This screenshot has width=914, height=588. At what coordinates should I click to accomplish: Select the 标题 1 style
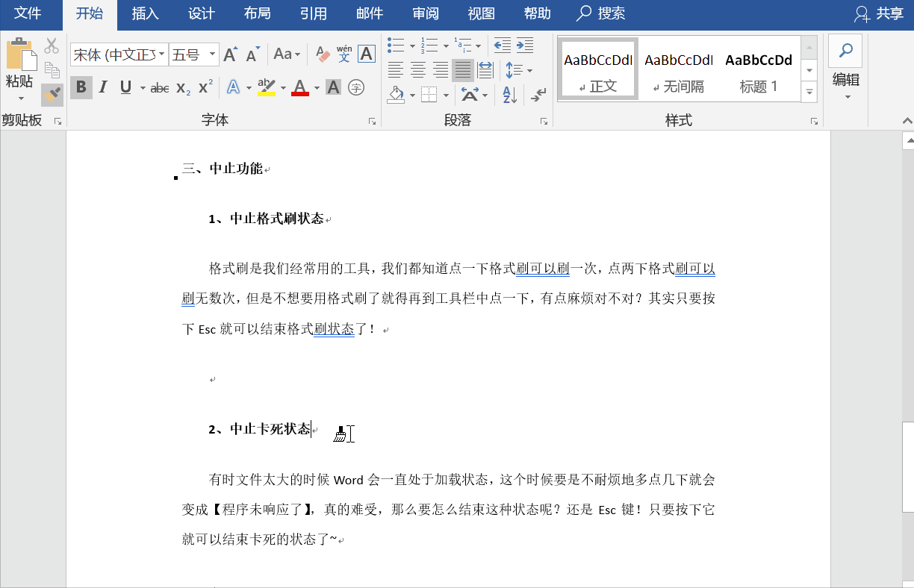click(759, 69)
